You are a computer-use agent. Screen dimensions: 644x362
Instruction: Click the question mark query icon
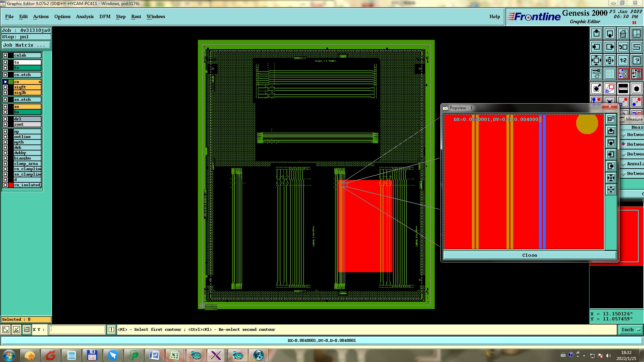(x=636, y=60)
